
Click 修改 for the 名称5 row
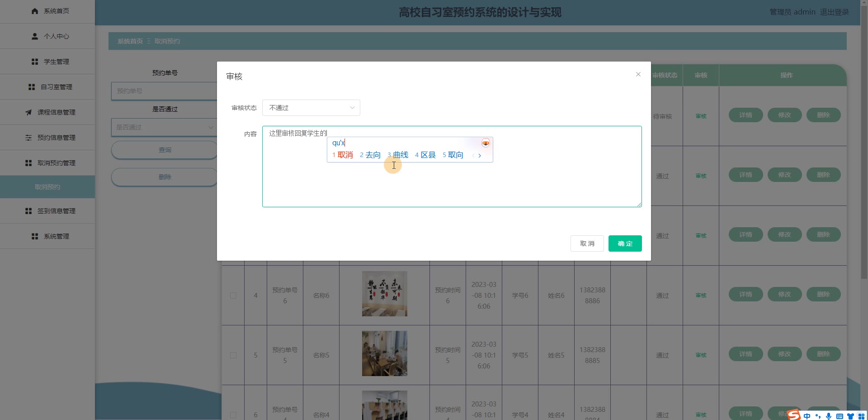coord(785,354)
